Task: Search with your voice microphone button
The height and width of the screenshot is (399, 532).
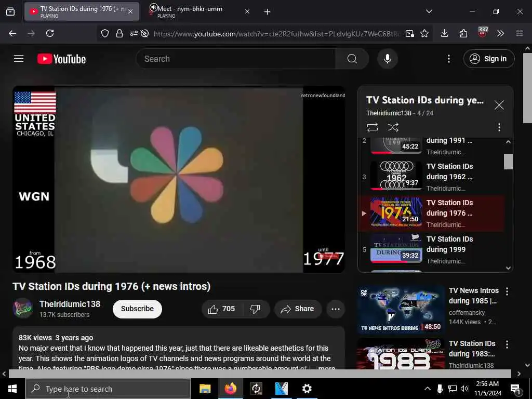Action: tap(387, 59)
